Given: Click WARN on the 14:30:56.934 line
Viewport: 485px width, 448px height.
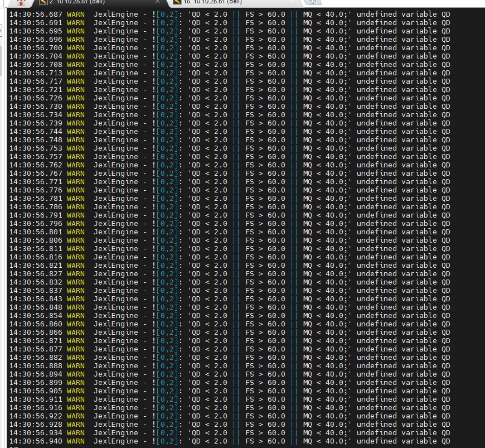Looking at the screenshot, I should [x=75, y=432].
